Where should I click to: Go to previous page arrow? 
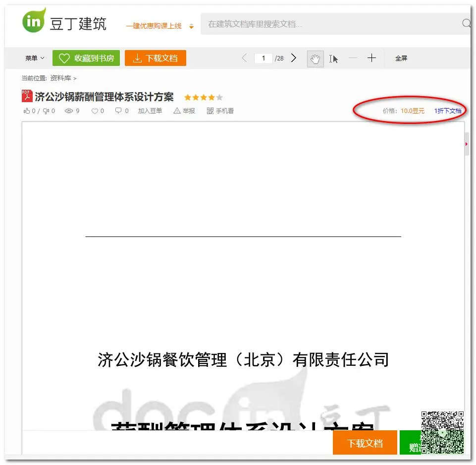coord(244,58)
